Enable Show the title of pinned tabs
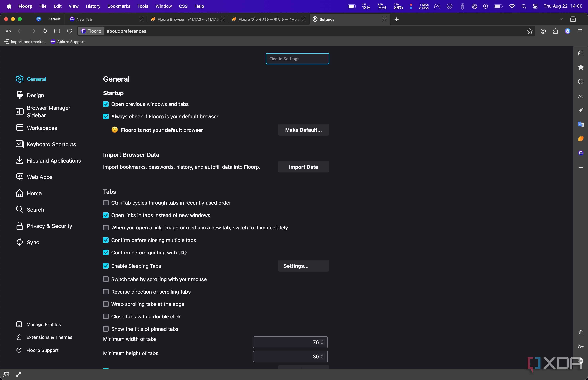Screen dimensions: 588x380 coord(106,329)
